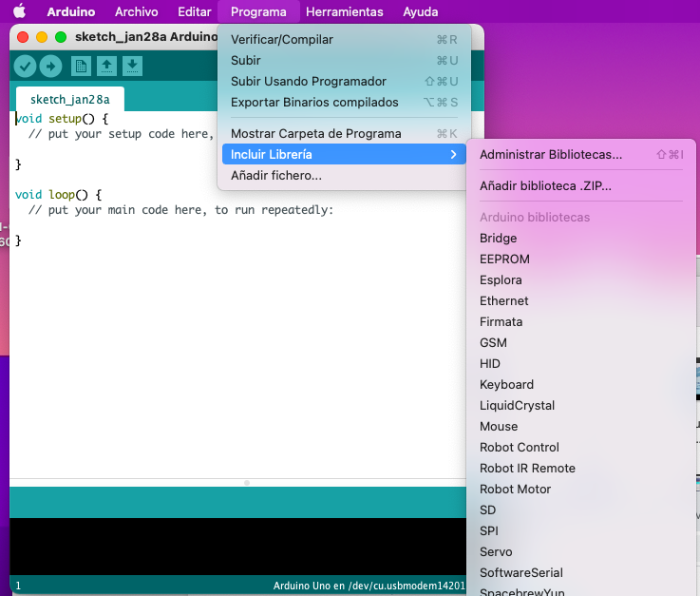Expand the Incluir Librería submenu arrow
The width and height of the screenshot is (700, 596).
point(453,155)
